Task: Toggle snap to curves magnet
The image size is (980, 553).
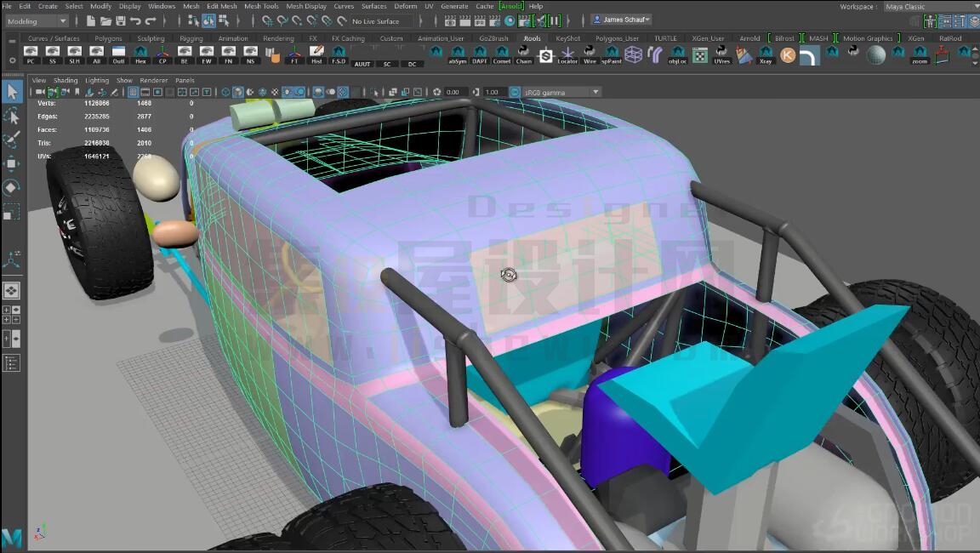Action: 282,20
